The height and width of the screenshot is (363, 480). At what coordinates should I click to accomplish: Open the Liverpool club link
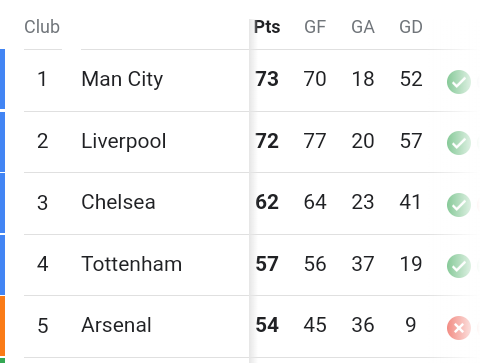point(124,141)
